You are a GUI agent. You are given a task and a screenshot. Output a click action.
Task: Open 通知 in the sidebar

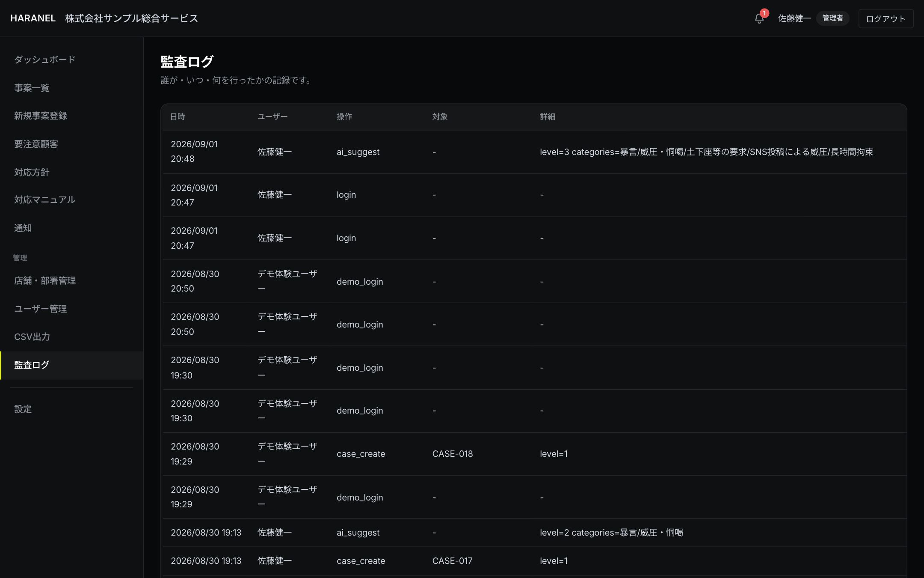coord(23,228)
